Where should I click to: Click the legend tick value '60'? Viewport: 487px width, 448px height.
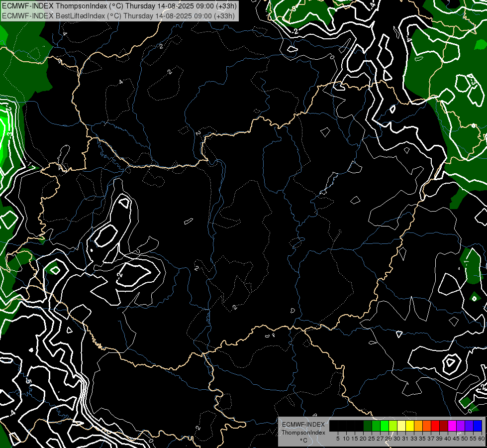(481, 439)
